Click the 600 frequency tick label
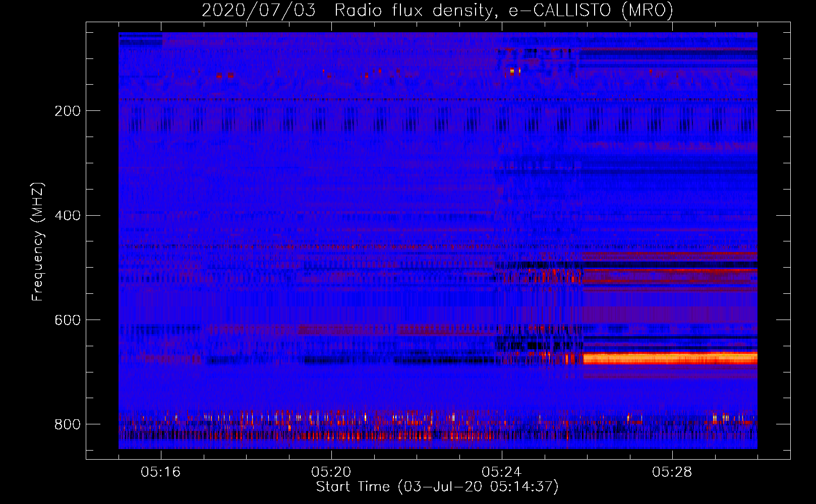This screenshot has width=816, height=504. coord(68,321)
